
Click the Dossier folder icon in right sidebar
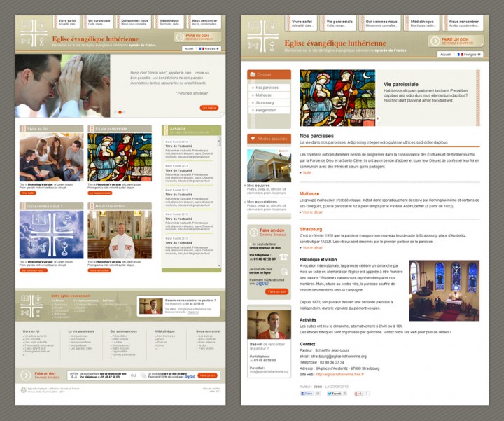(x=253, y=74)
